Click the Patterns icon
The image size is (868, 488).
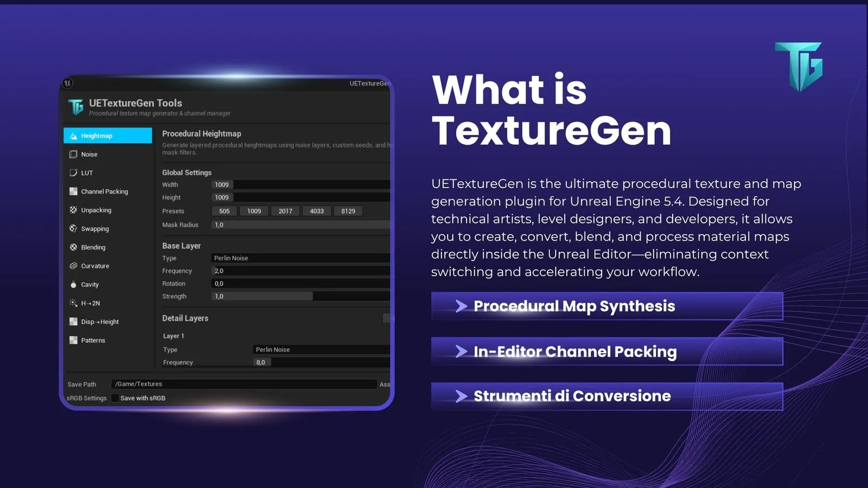click(x=73, y=341)
